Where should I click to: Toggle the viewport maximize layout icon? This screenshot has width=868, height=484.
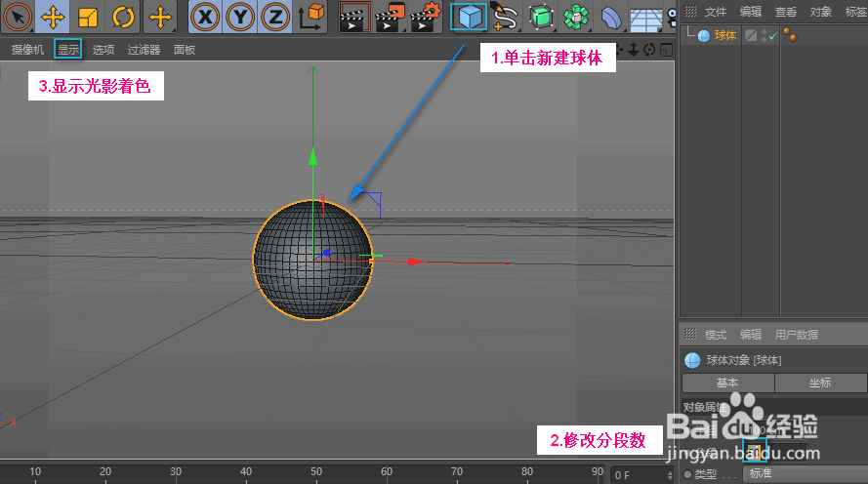(667, 50)
